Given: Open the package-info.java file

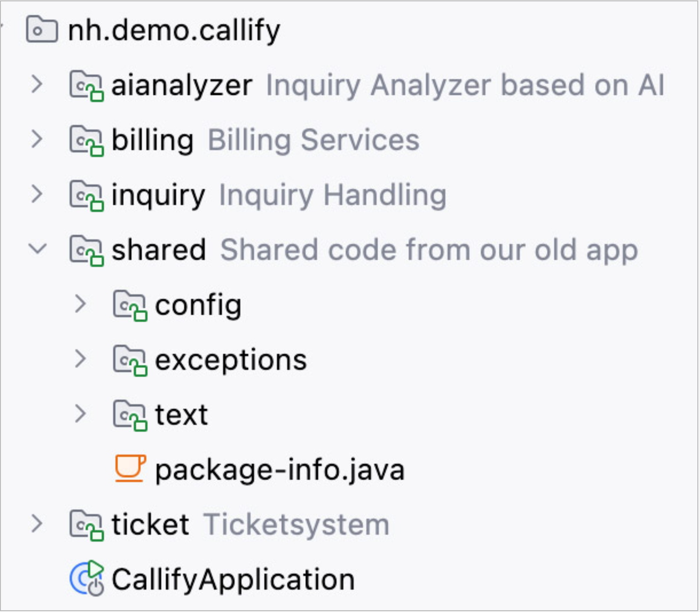Looking at the screenshot, I should [279, 470].
